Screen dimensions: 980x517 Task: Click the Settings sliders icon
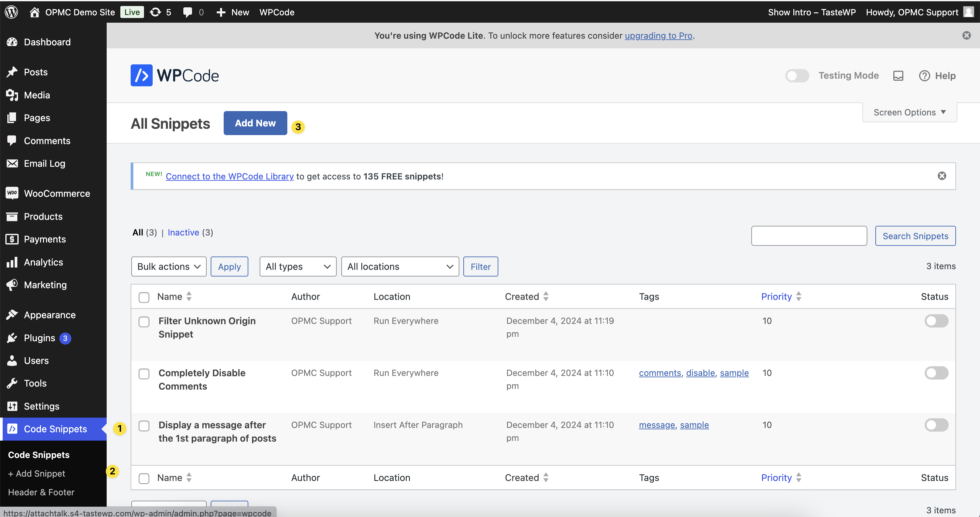pos(12,406)
